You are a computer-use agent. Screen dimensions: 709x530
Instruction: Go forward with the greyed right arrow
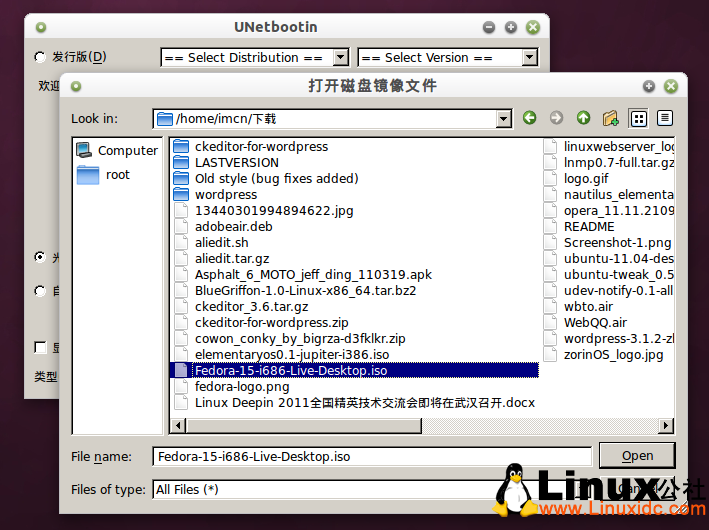point(556,118)
